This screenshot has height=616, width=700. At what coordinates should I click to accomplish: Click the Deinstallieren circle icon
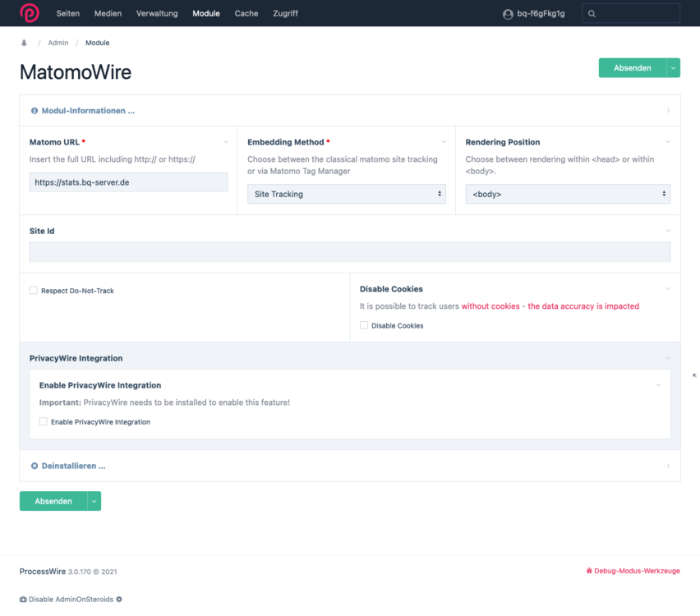tap(35, 466)
